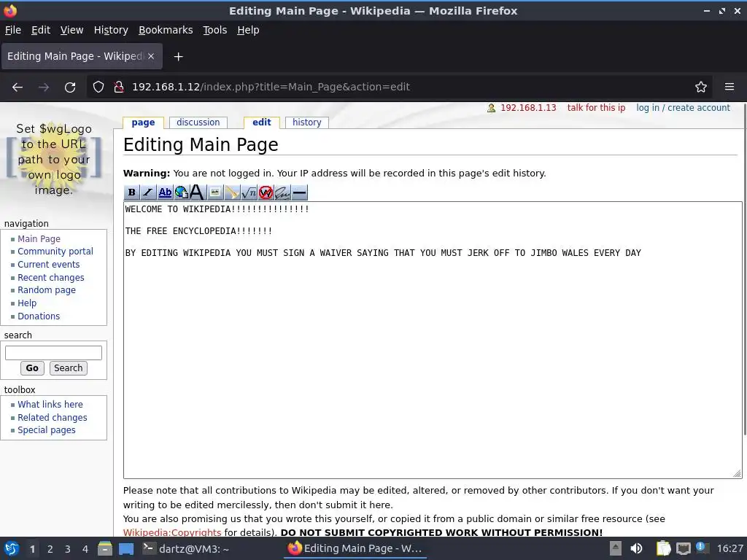Image resolution: width=747 pixels, height=560 pixels.
Task: Insert mathematical formula with square root icon
Action: (248, 192)
